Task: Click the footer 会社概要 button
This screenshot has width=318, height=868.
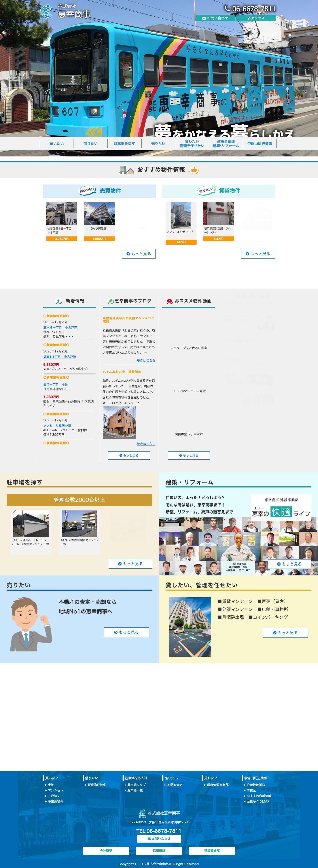Action: click(x=106, y=851)
